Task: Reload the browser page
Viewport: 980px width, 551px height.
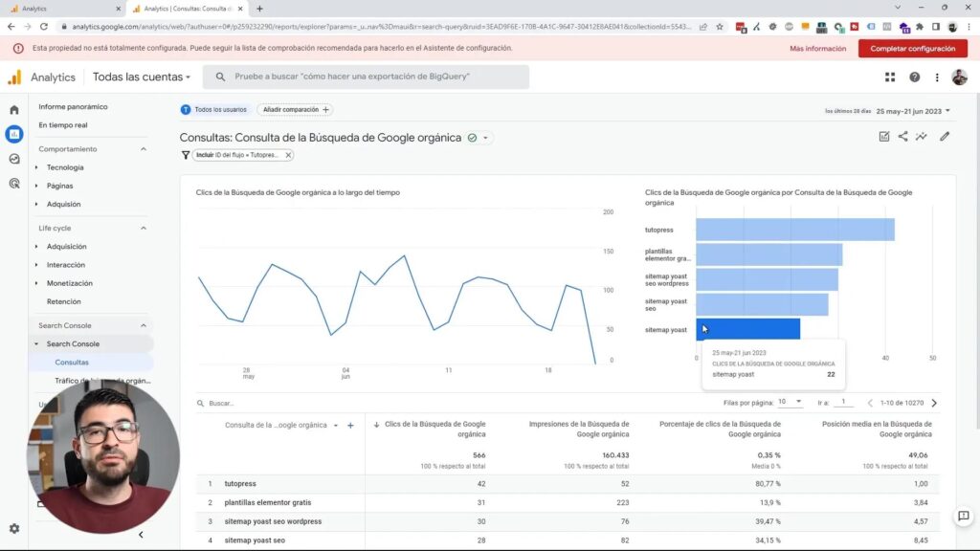Action: tap(44, 27)
